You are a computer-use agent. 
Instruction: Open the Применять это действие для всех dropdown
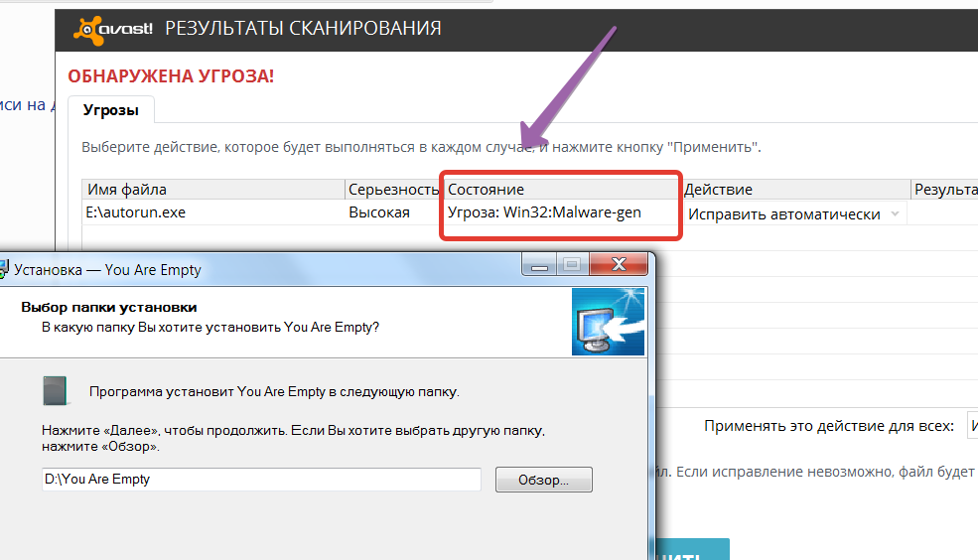972,426
